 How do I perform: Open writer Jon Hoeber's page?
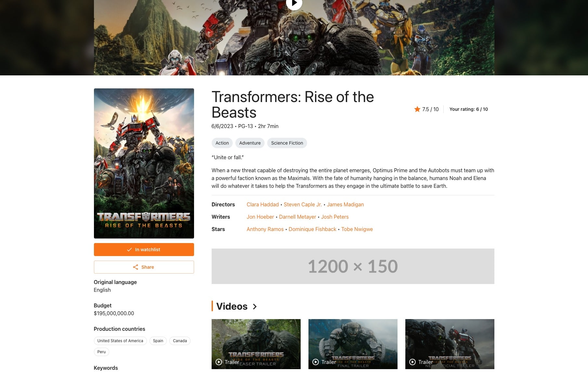pos(260,217)
